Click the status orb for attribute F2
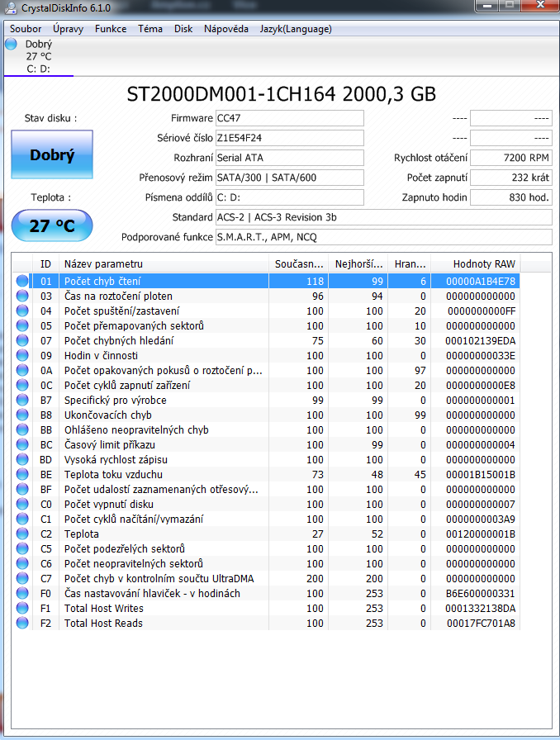 (x=22, y=623)
